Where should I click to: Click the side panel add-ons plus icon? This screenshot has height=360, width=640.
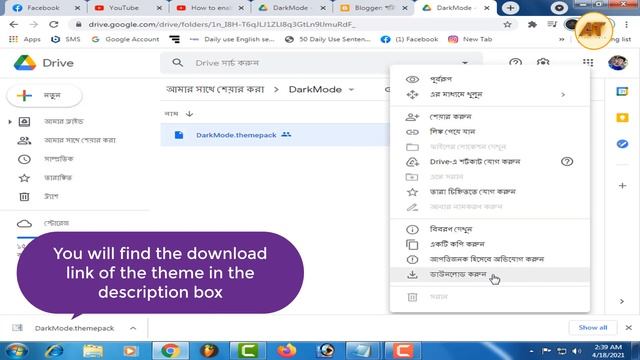coord(622,186)
